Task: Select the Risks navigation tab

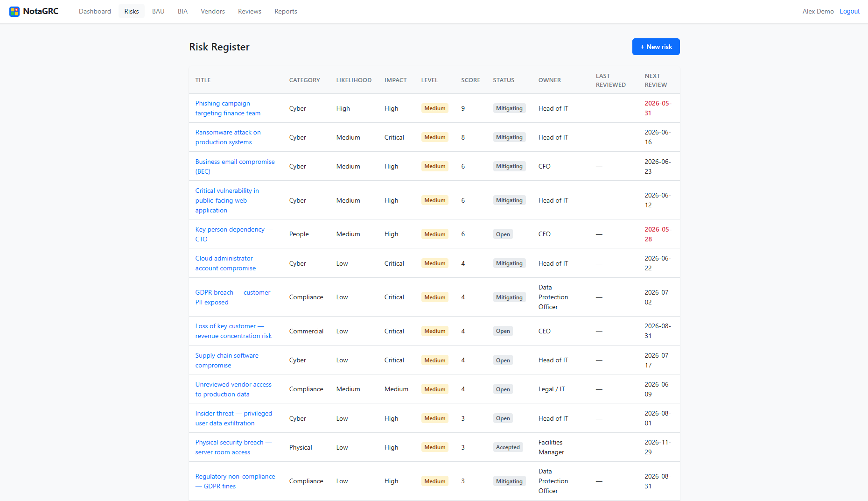Action: [132, 11]
